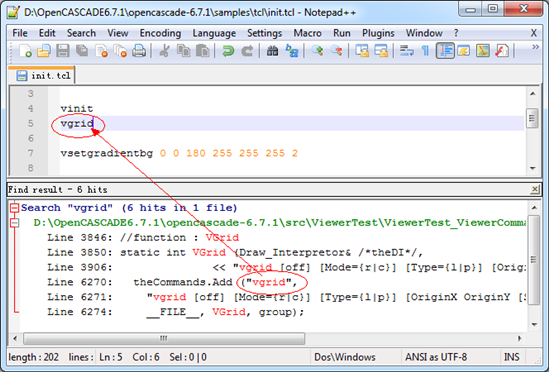This screenshot has height=372, width=549.
Task: Toggle synchronized vertical scrolling icon
Action: (x=362, y=51)
